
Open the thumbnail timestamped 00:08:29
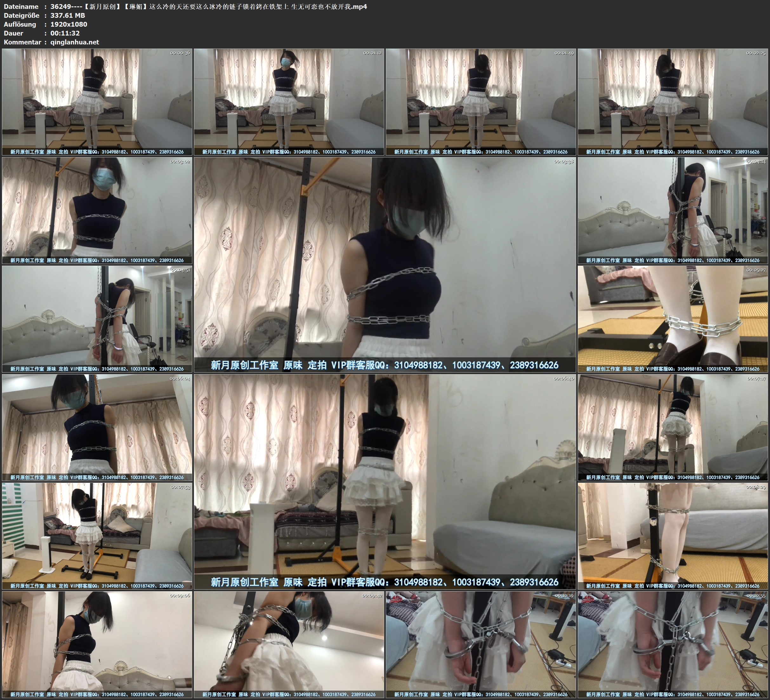pyautogui.click(x=673, y=536)
